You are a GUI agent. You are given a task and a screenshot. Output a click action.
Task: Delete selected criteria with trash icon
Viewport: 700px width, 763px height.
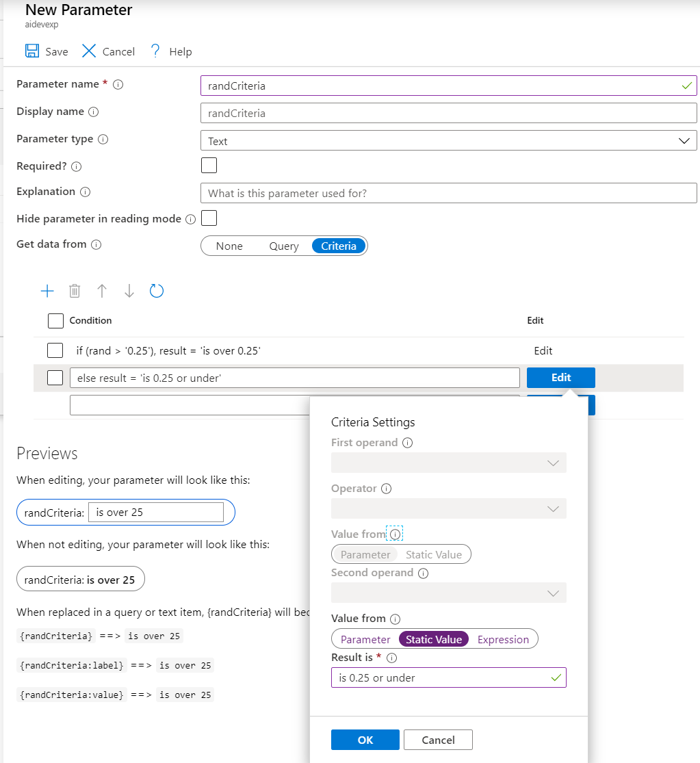pyautogui.click(x=75, y=291)
